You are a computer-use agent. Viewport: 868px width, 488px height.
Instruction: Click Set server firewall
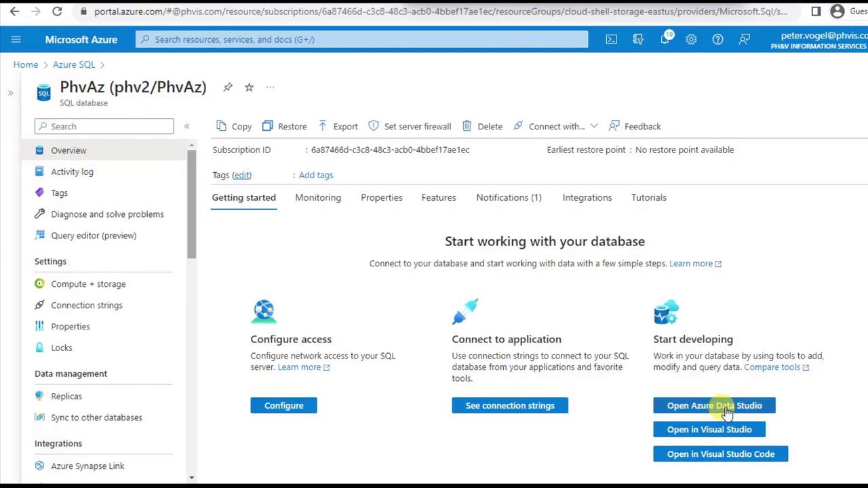coord(410,126)
